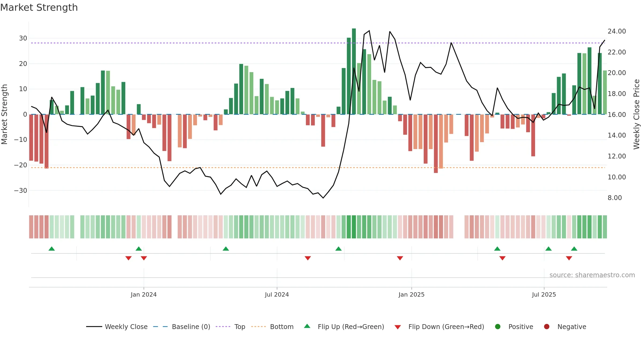Click the first green flip-up marker at far left

coord(52,249)
